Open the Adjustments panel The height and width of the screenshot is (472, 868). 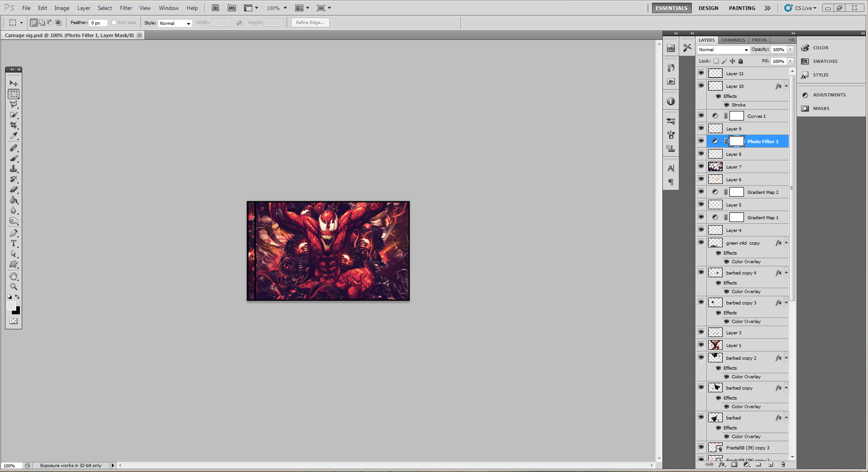[829, 95]
